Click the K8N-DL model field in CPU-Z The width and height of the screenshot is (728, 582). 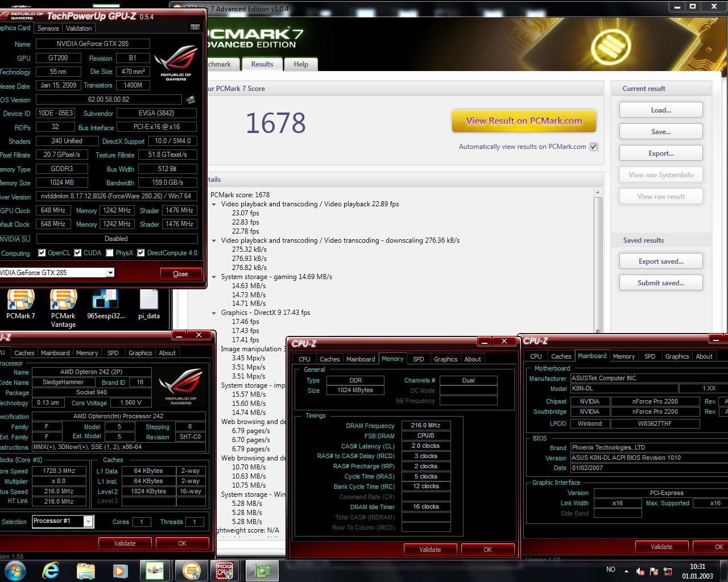[624, 389]
